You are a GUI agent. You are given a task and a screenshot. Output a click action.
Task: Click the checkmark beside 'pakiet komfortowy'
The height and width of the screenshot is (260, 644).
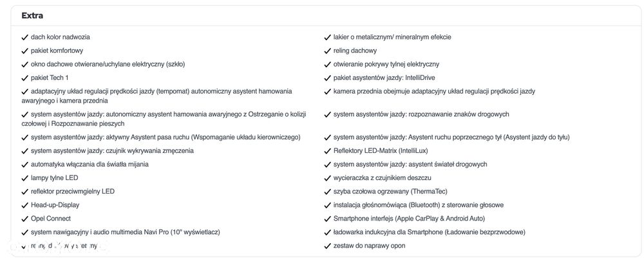point(24,51)
